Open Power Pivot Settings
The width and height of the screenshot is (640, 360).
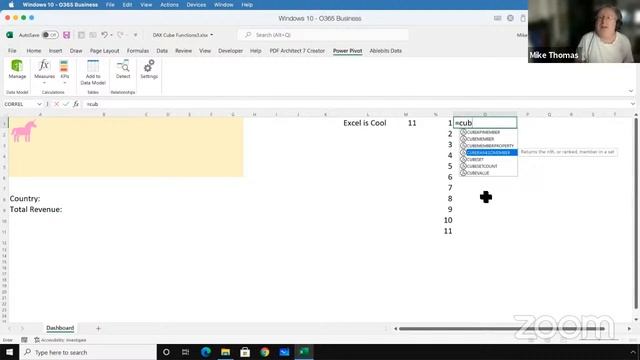pos(149,69)
